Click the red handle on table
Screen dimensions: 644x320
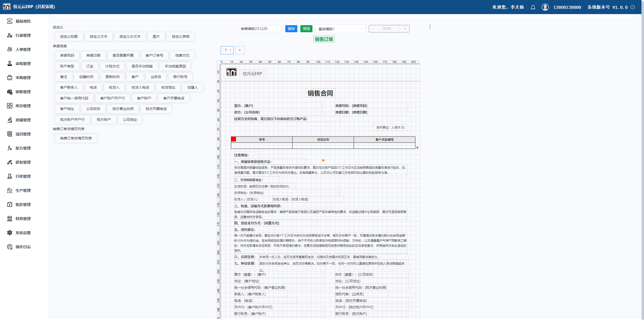point(233,139)
